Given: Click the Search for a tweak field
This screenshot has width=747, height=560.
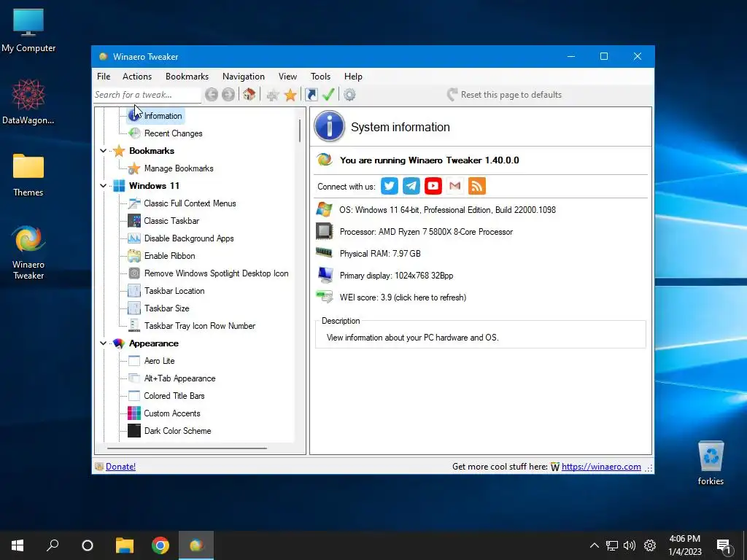Looking at the screenshot, I should pos(147,95).
